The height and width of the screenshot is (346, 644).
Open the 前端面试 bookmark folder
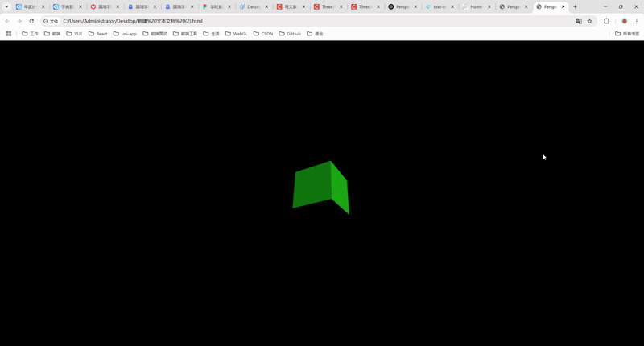click(x=155, y=34)
